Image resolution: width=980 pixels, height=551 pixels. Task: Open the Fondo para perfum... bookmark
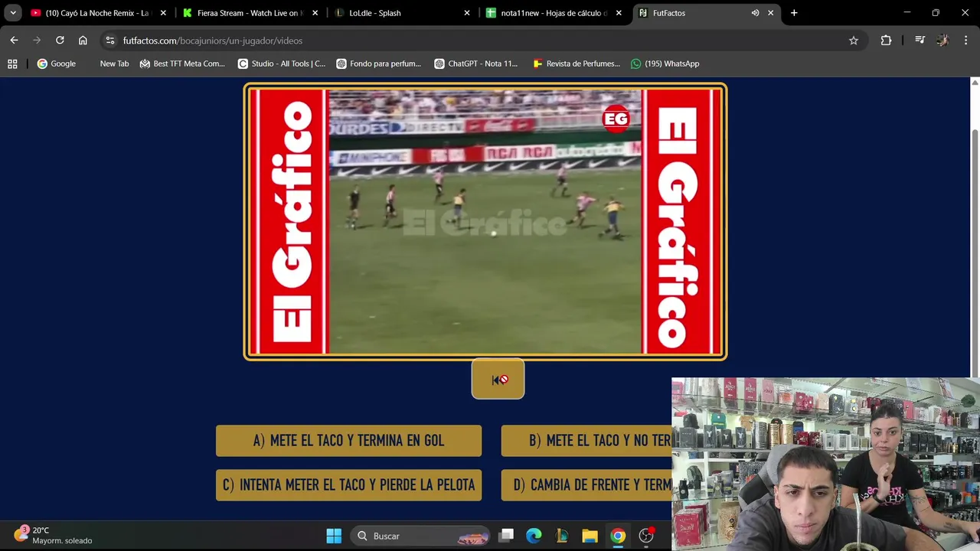pos(379,64)
